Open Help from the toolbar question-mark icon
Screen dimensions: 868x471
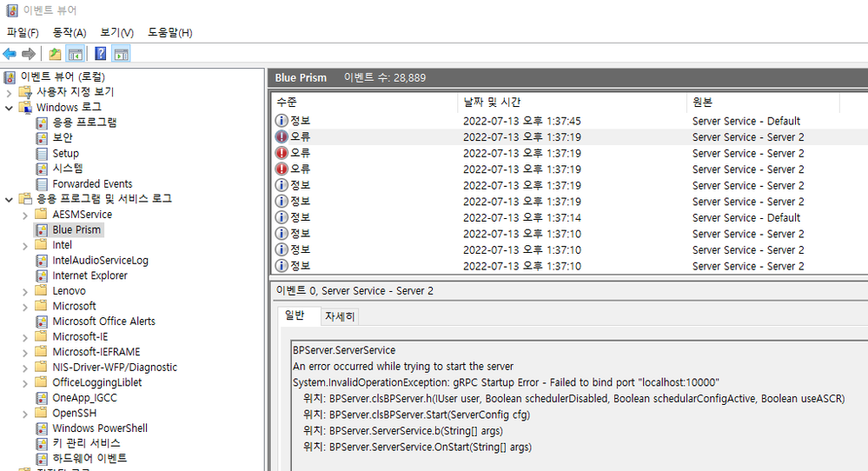(x=100, y=54)
